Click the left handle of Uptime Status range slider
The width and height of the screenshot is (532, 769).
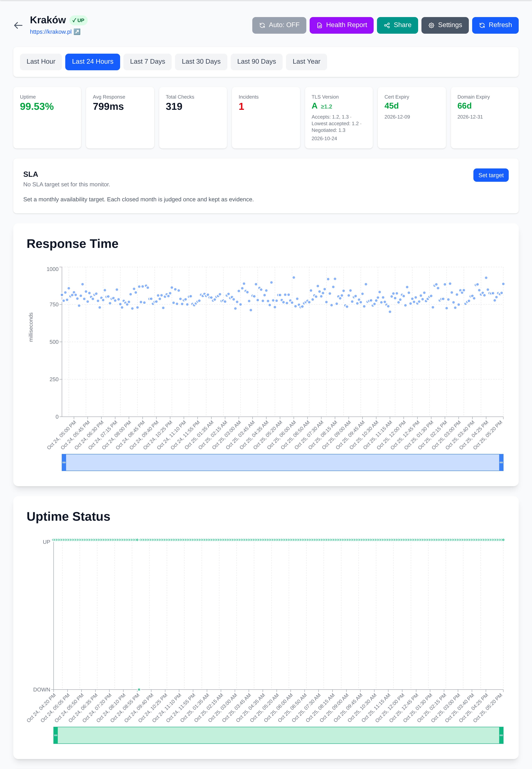(56, 735)
